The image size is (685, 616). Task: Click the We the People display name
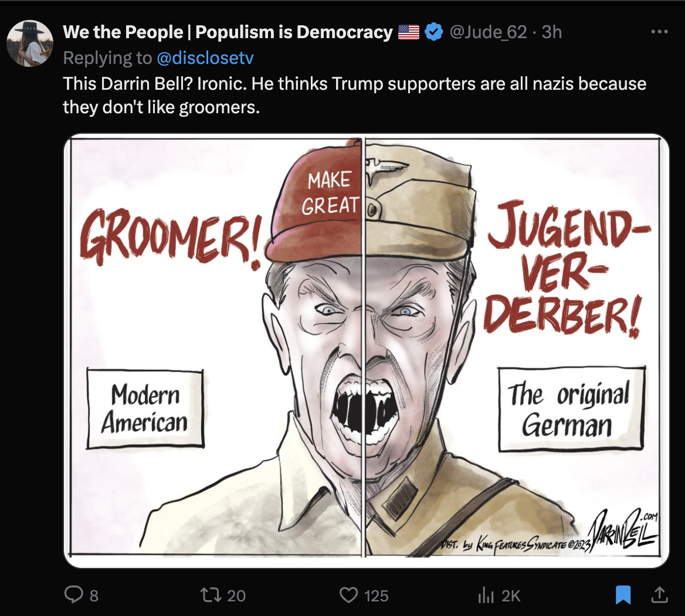(228, 32)
